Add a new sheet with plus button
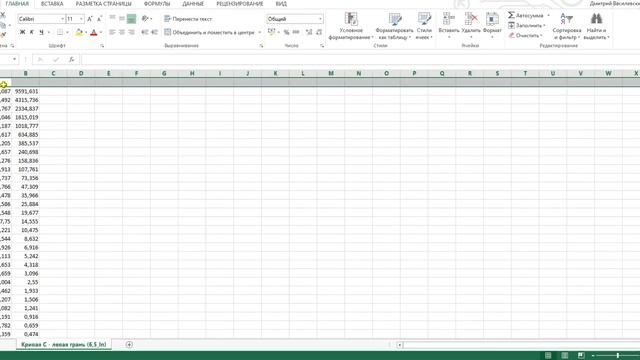The height and width of the screenshot is (360, 640). pyautogui.click(x=129, y=345)
